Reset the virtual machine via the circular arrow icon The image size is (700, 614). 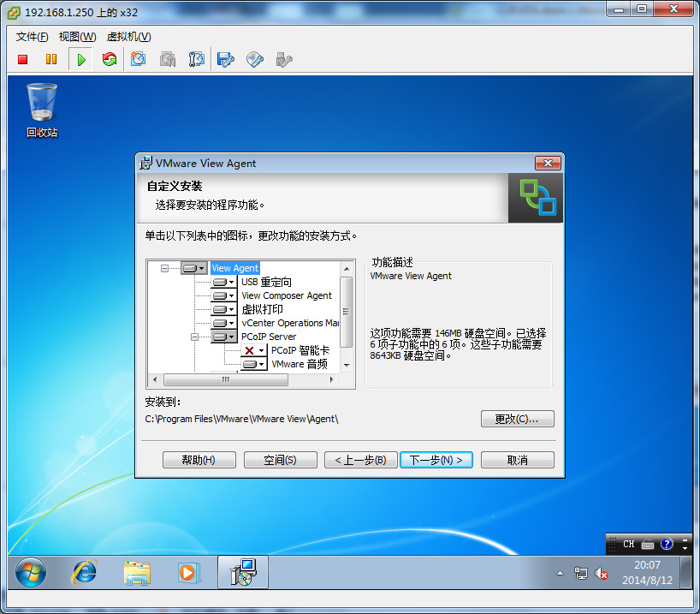tap(110, 59)
